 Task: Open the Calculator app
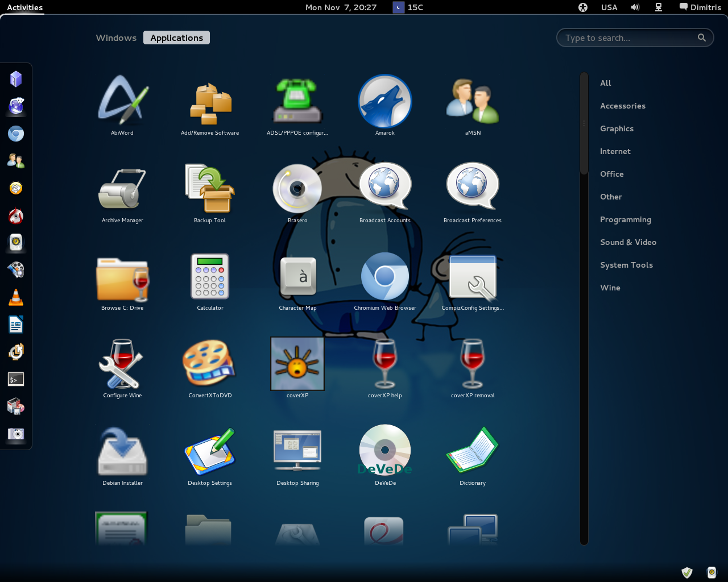click(210, 277)
